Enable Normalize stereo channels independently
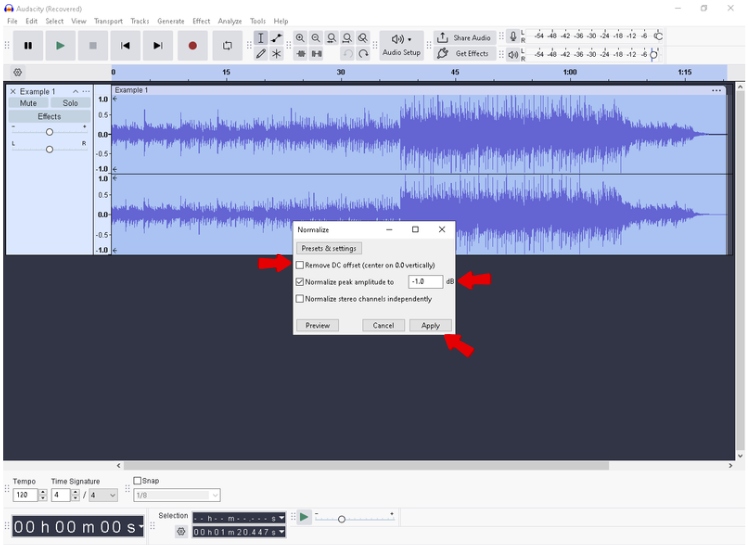748x545 pixels. pyautogui.click(x=300, y=299)
